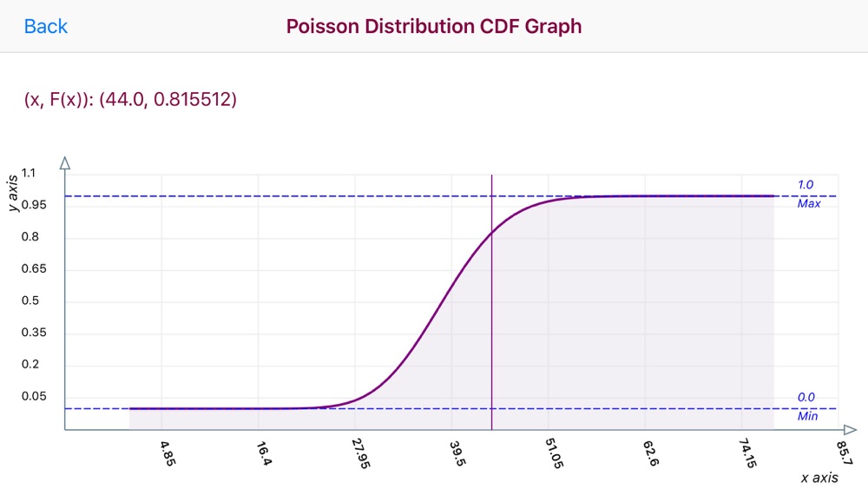Click the 'x axis' label
The width and height of the screenshot is (868, 489).
819,478
